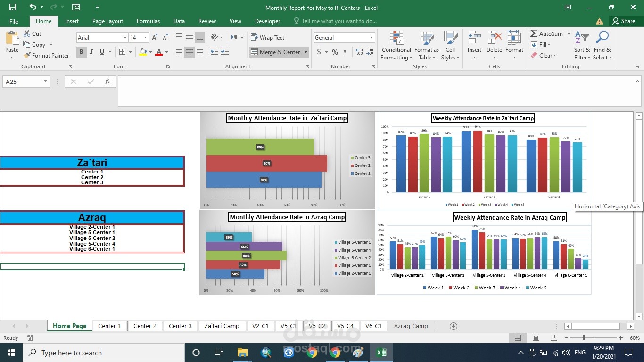Open Sort & Filter tool

click(582, 46)
